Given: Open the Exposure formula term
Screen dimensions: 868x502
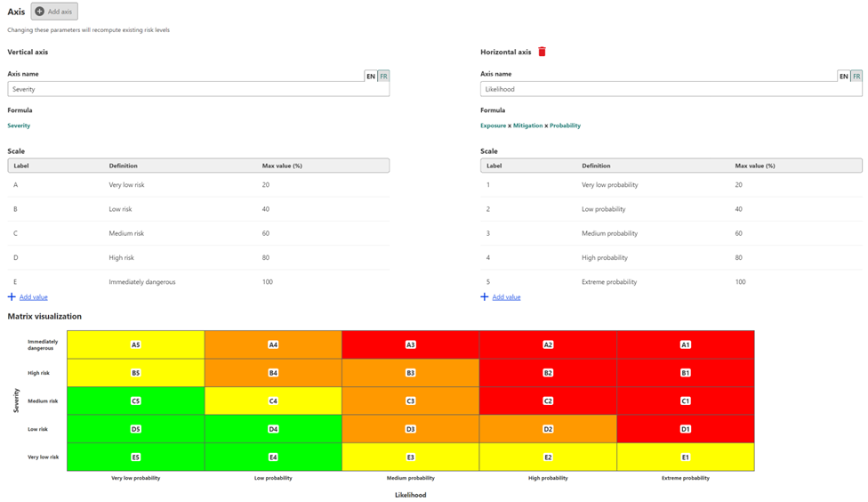Looking at the screenshot, I should 494,125.
